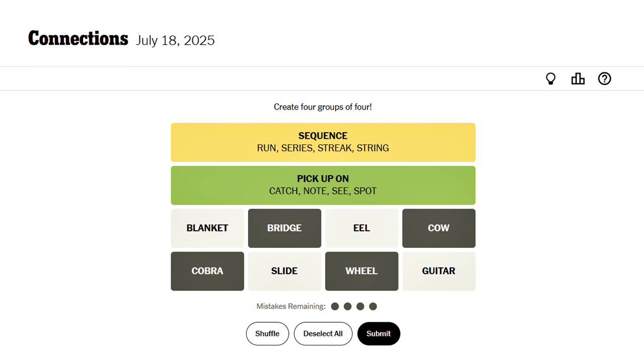This screenshot has height=362, width=644.
Task: Toggle the SLIDE tile selection
Action: (x=284, y=271)
